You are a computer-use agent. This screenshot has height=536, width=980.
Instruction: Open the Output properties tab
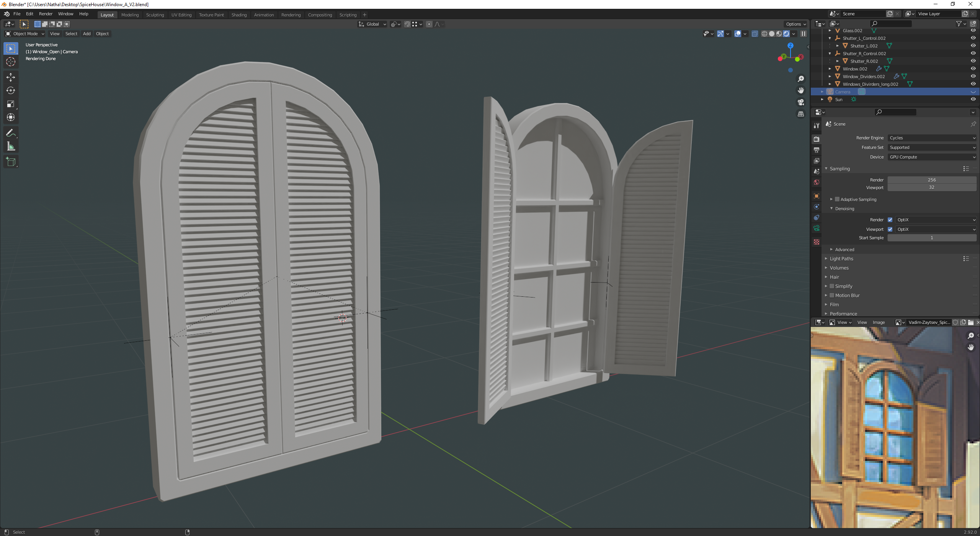click(x=817, y=150)
